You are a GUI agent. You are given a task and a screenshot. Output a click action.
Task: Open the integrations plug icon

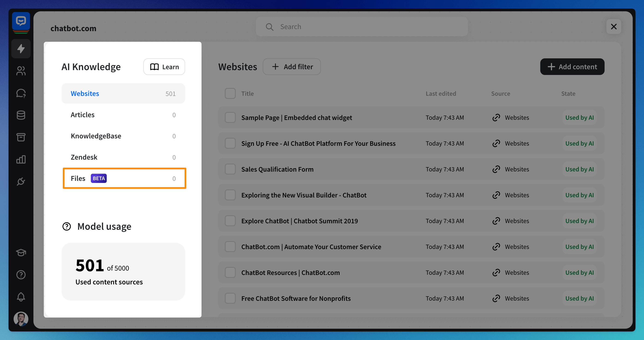pyautogui.click(x=21, y=181)
